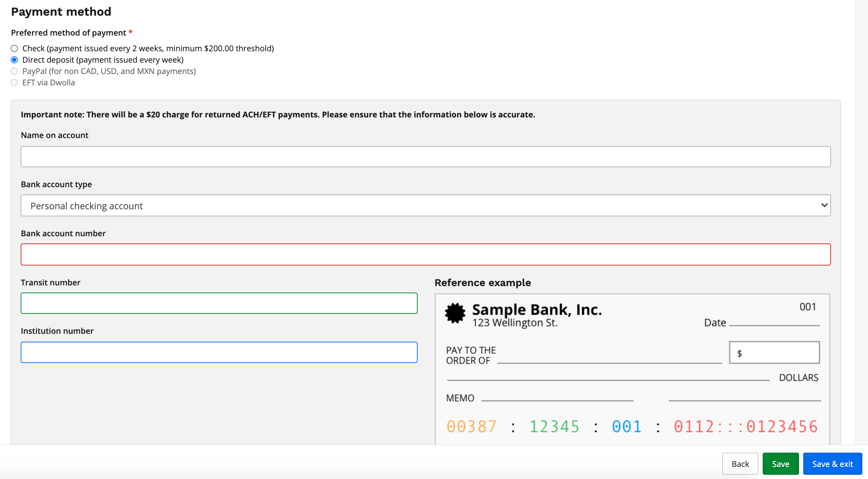Select the Check payment radio button
The width and height of the screenshot is (868, 479).
14,48
